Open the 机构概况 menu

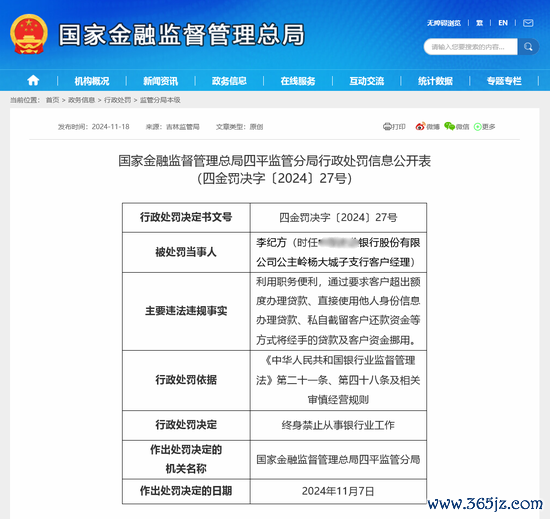[92, 81]
